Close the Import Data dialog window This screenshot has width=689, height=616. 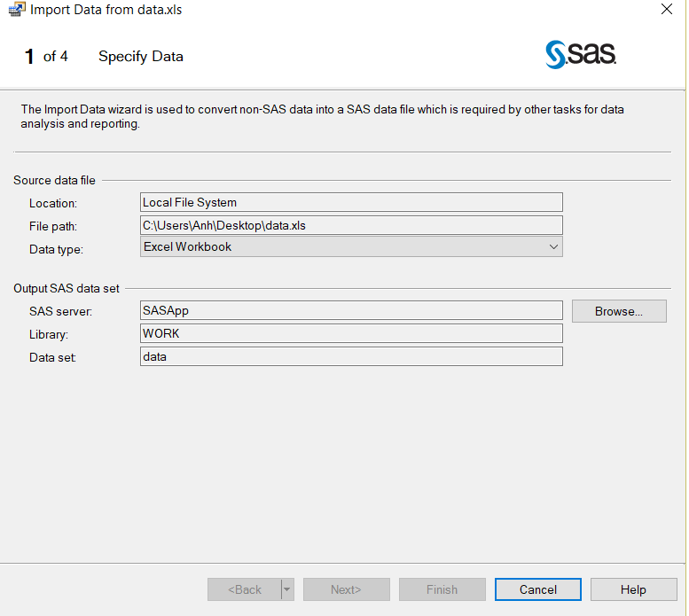pyautogui.click(x=666, y=10)
